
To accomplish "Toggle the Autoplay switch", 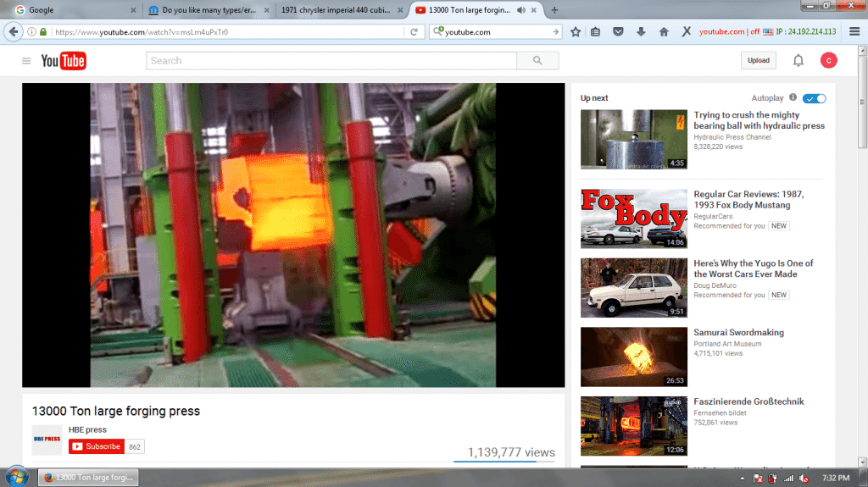I will [815, 98].
